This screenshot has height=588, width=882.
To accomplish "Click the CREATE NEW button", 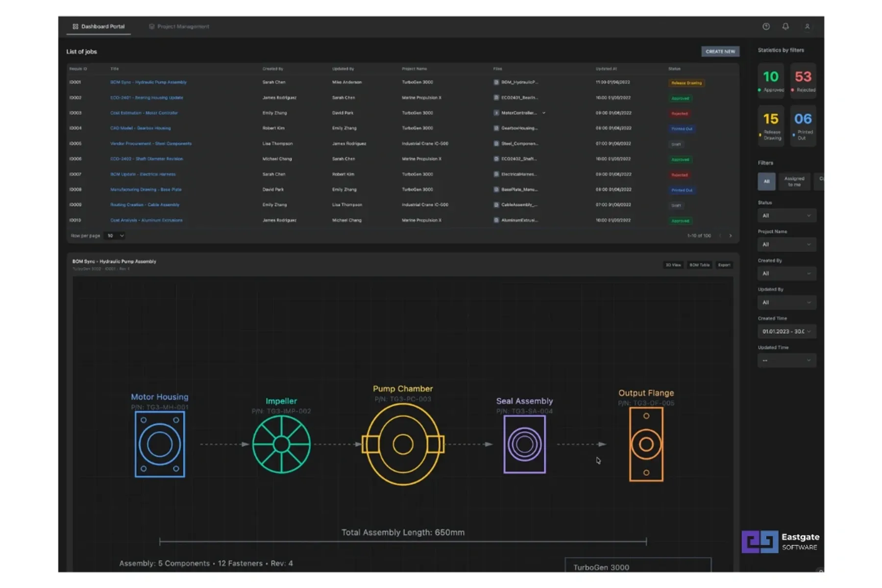I will click(x=720, y=51).
